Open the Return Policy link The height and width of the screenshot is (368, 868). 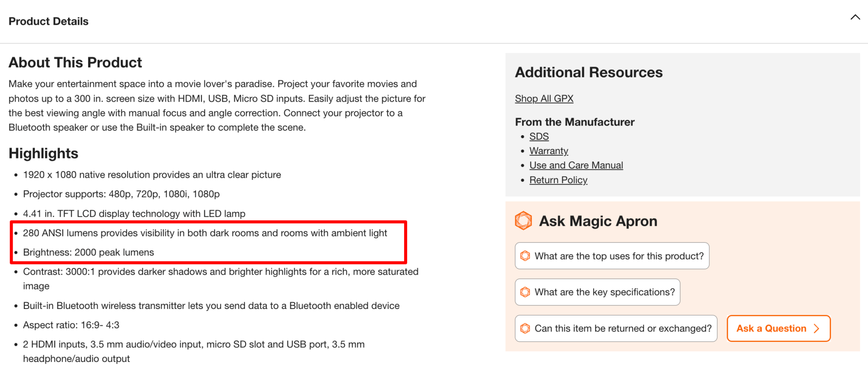tap(558, 180)
